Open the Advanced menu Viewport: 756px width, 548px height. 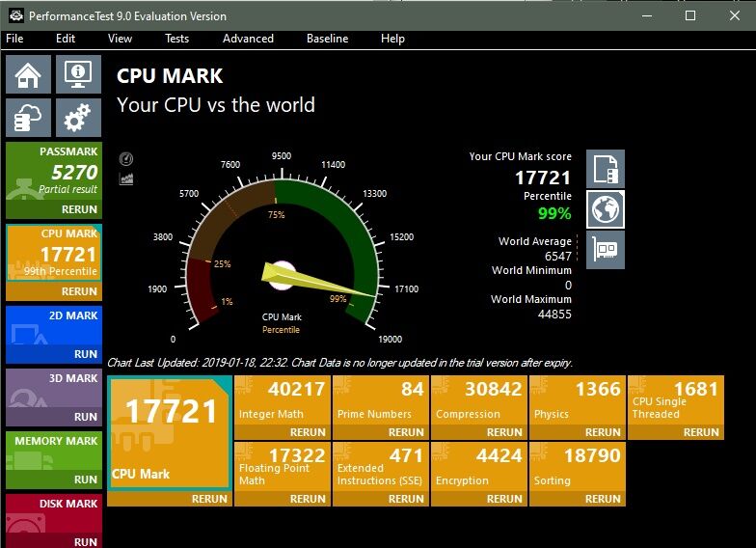pyautogui.click(x=249, y=39)
